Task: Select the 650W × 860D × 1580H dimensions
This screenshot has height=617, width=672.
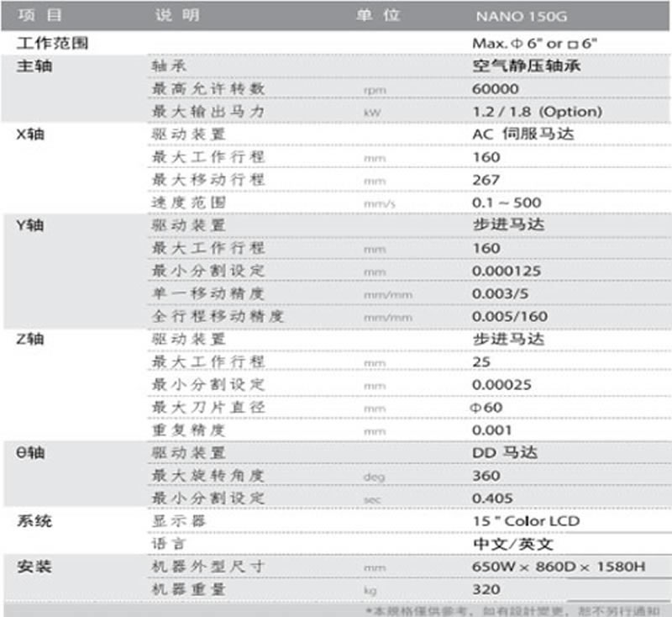Action: pyautogui.click(x=559, y=567)
